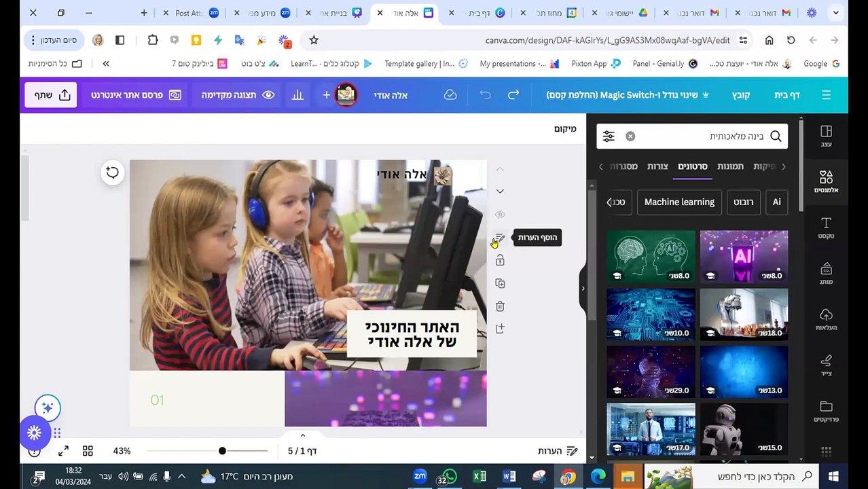Delete the page with trash icon
This screenshot has width=868, height=489.
click(x=500, y=306)
